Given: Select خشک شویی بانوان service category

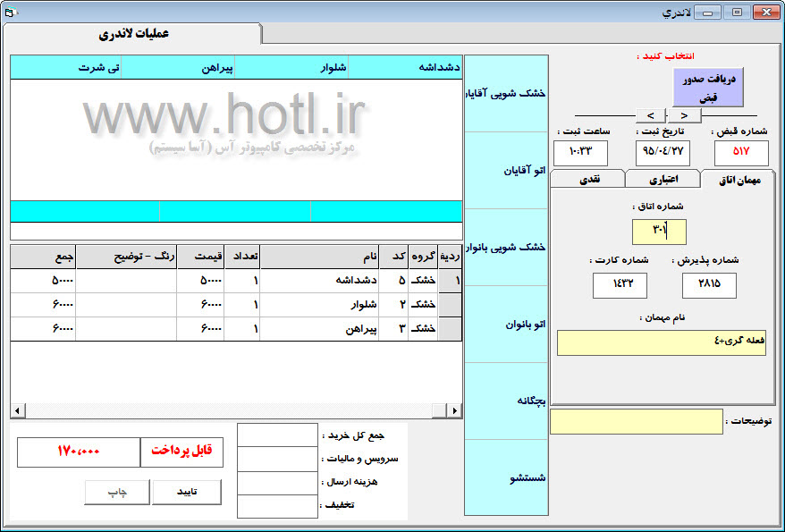Looking at the screenshot, I should (506, 248).
